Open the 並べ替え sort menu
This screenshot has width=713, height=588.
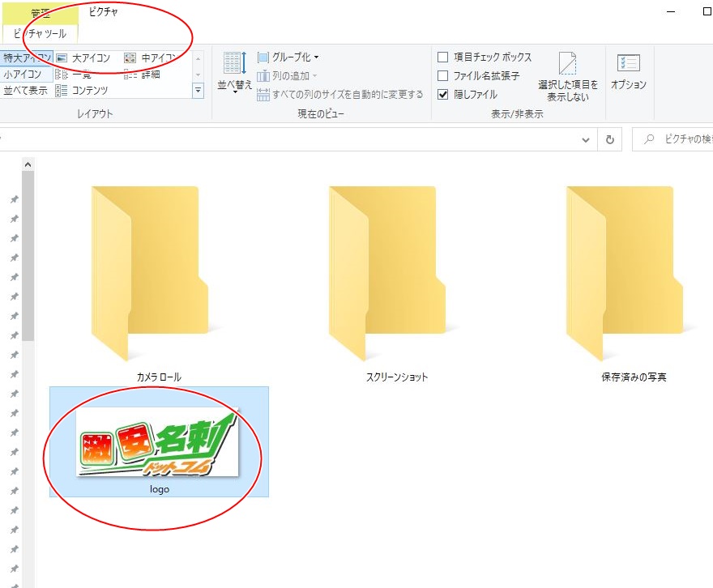235,72
